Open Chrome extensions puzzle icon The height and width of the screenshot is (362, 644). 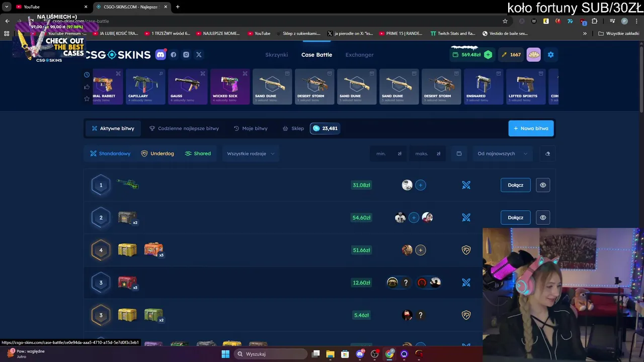(595, 21)
